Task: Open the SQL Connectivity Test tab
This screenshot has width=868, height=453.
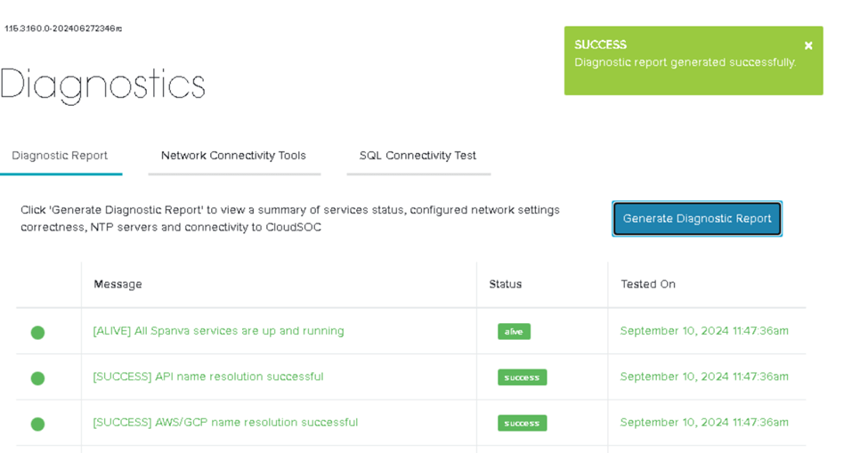Action: coord(418,155)
